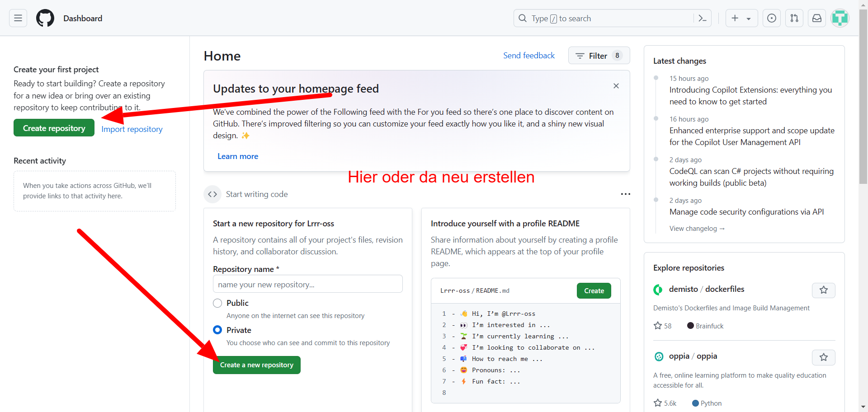This screenshot has height=412, width=868.
Task: Star the oppia/oppia repository
Action: pyautogui.click(x=823, y=357)
